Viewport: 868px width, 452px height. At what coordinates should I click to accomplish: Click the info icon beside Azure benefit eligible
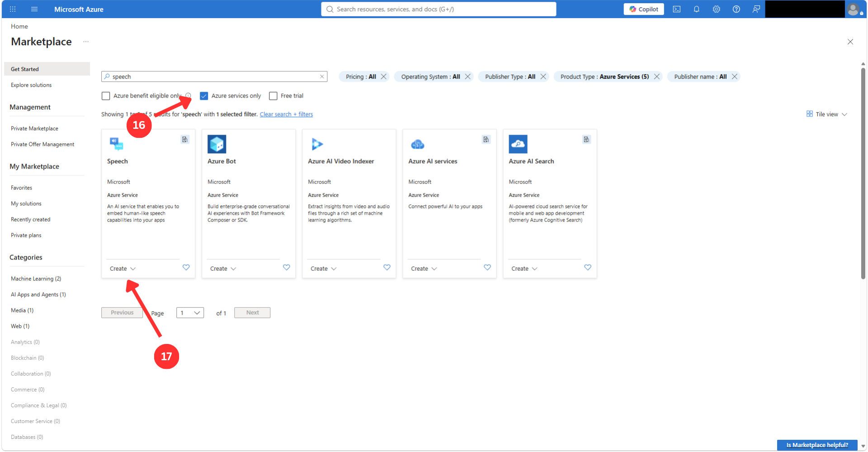pos(189,96)
